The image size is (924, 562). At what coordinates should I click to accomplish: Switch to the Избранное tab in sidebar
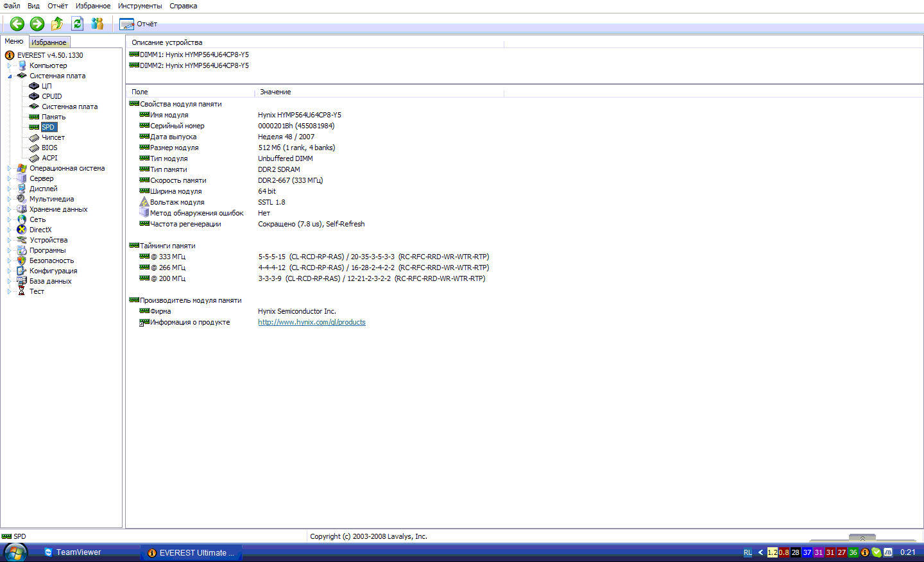click(49, 42)
